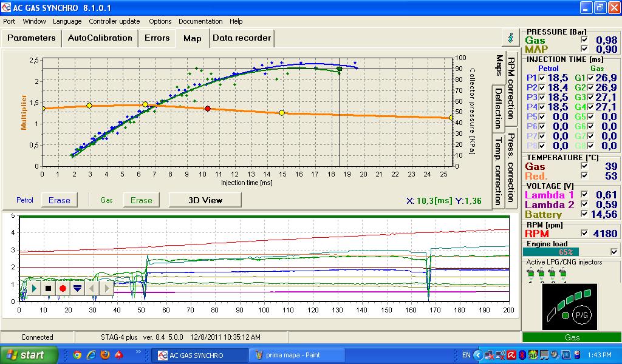Click the key icon above the pressure panel

[510, 38]
